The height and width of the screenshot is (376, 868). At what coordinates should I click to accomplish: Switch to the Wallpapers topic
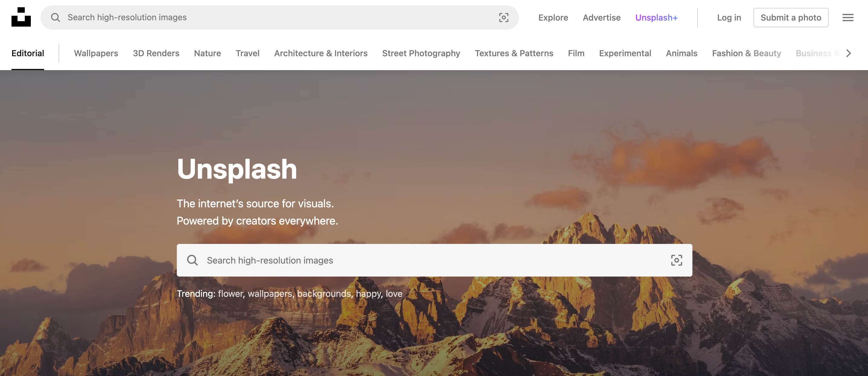[96, 53]
